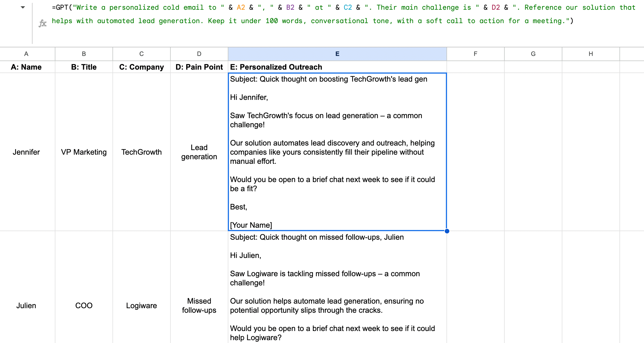This screenshot has width=644, height=343.
Task: Select the 'Missed follow-ups' pain point cell
Action: tap(199, 305)
